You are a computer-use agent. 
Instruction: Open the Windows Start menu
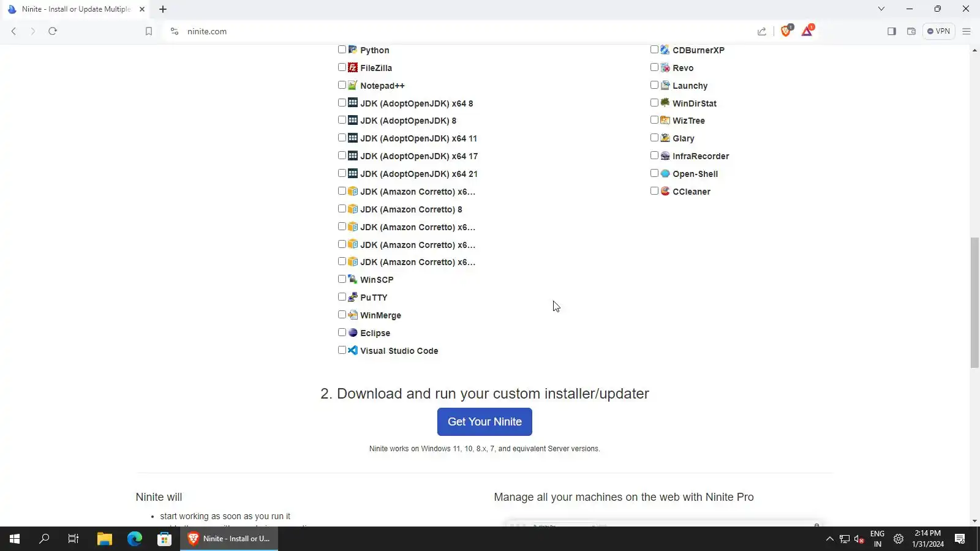point(15,539)
